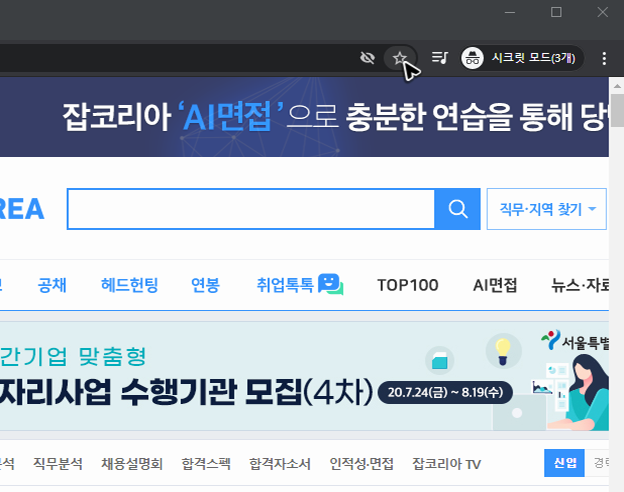Click inside the job search input field

coord(251,209)
